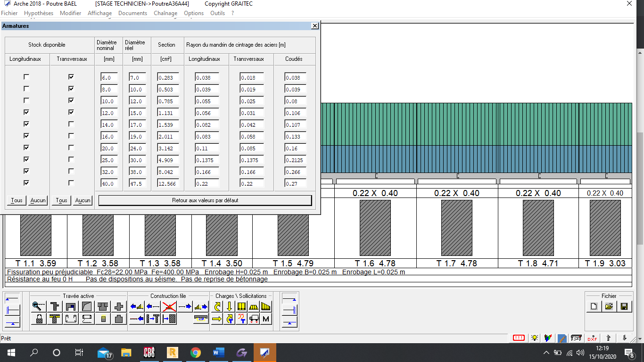Open Microsoft Word from the taskbar
The width and height of the screenshot is (644, 362).
pyautogui.click(x=219, y=353)
